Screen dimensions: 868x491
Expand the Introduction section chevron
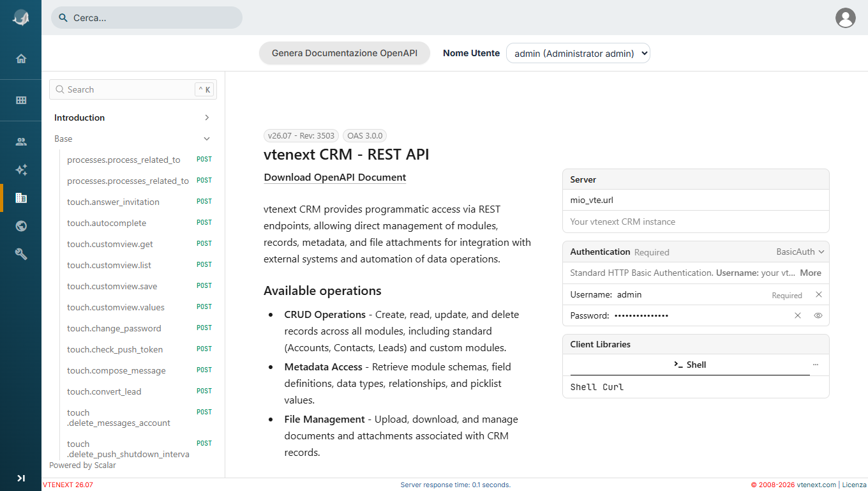207,117
